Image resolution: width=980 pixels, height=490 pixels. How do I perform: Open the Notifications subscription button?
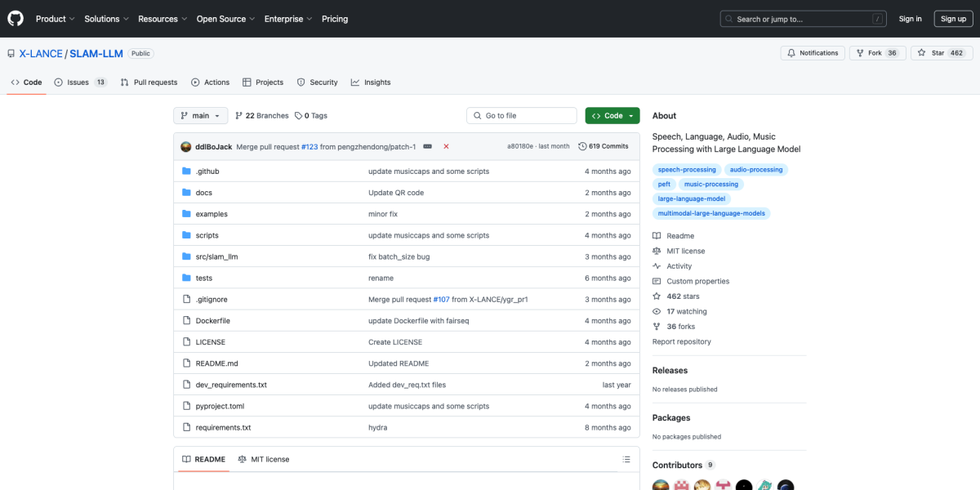[x=812, y=53]
